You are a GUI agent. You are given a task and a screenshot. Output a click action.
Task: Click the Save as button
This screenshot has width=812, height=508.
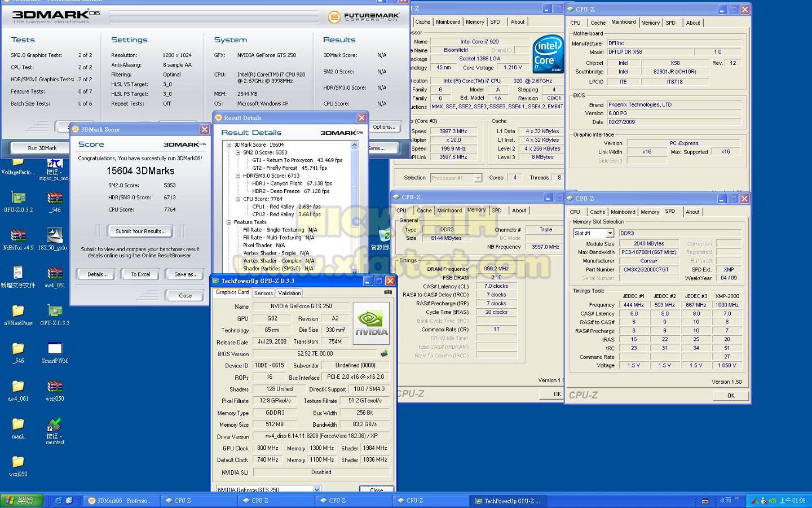186,274
